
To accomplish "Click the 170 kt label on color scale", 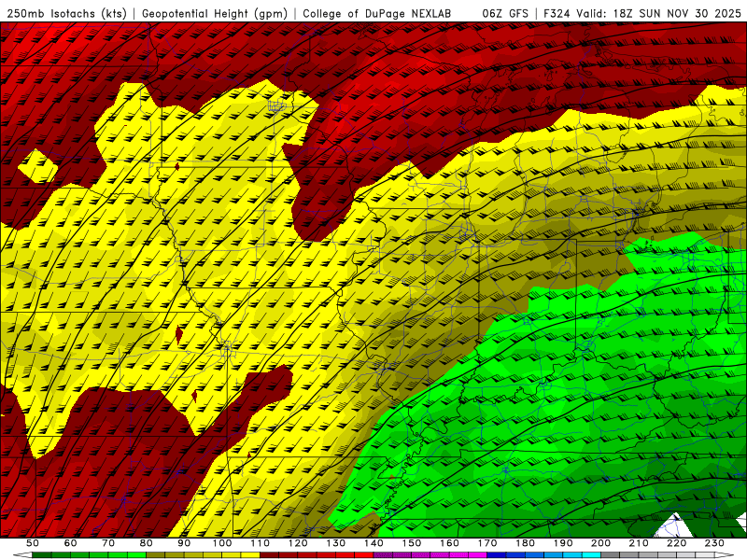I will pos(487,543).
